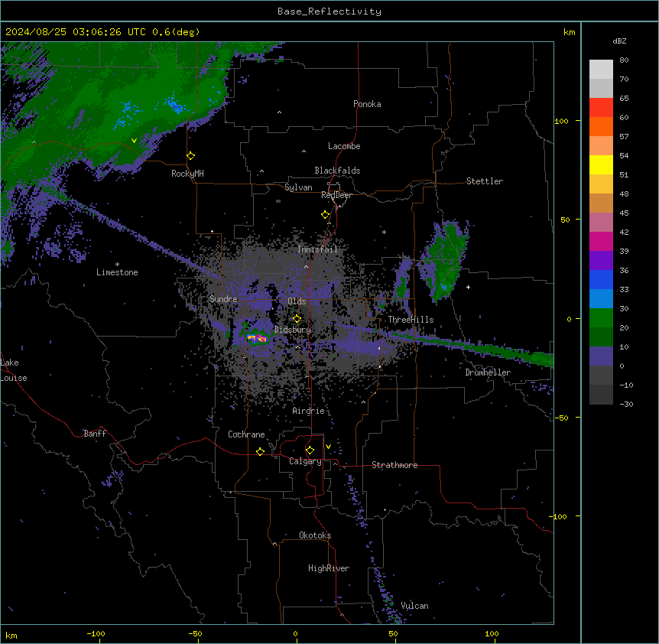Click the Blackfalds label
The width and height of the screenshot is (659, 644).
(337, 171)
